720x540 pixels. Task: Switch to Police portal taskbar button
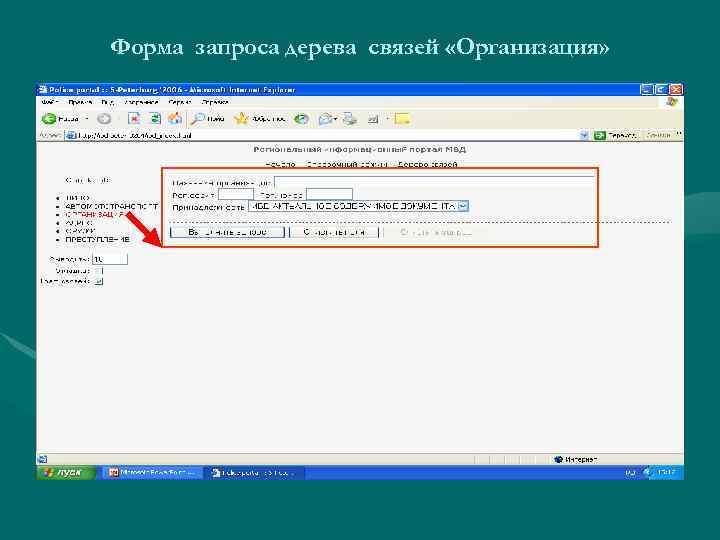[254, 472]
